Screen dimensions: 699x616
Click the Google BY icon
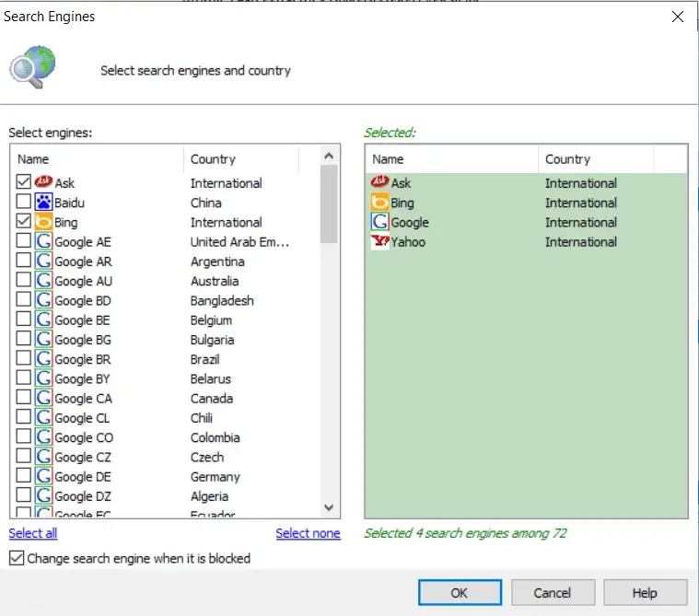(43, 378)
